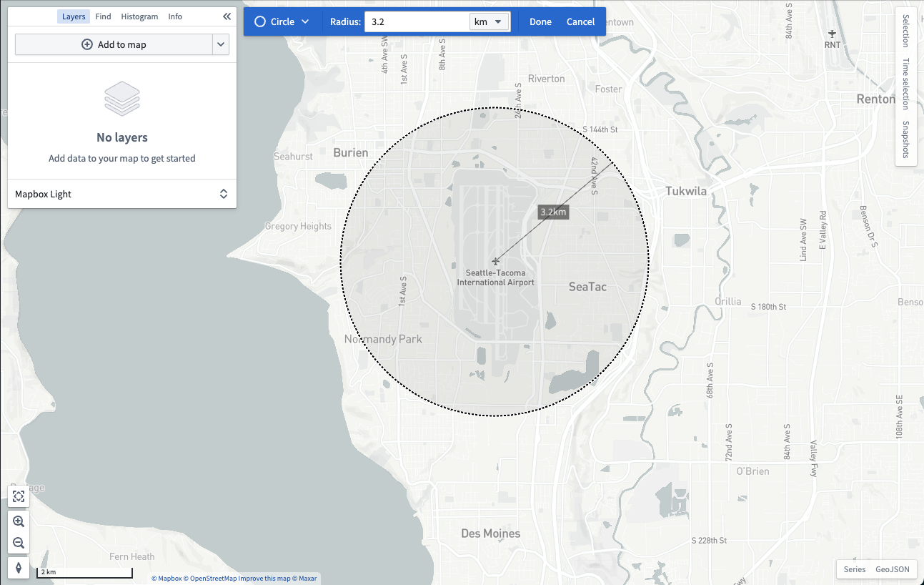The height and width of the screenshot is (585, 924).
Task: Click the SeaTac map label
Action: 587,287
